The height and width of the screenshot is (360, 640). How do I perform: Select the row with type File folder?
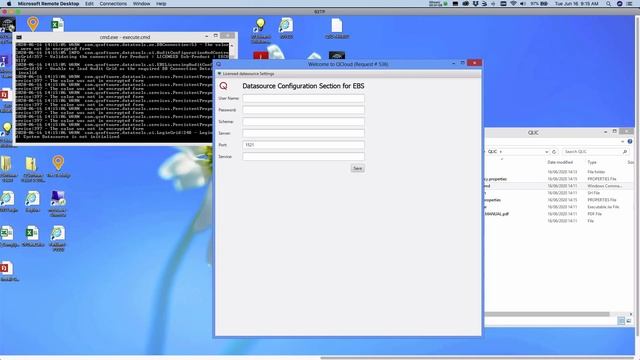point(558,172)
